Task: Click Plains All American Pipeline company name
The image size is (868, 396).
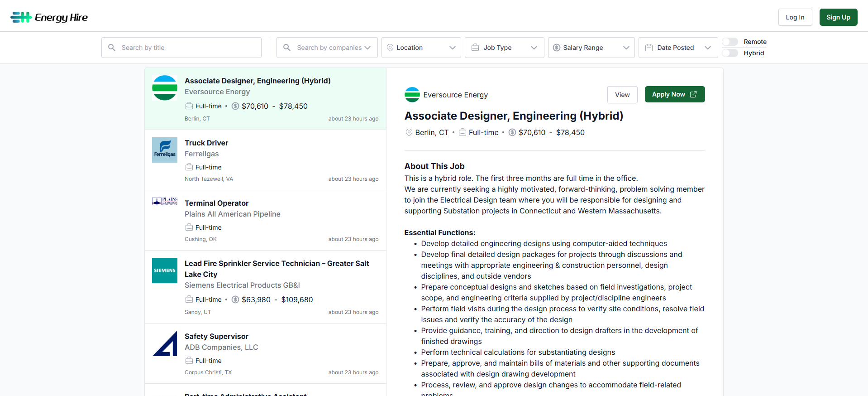Action: pos(233,214)
